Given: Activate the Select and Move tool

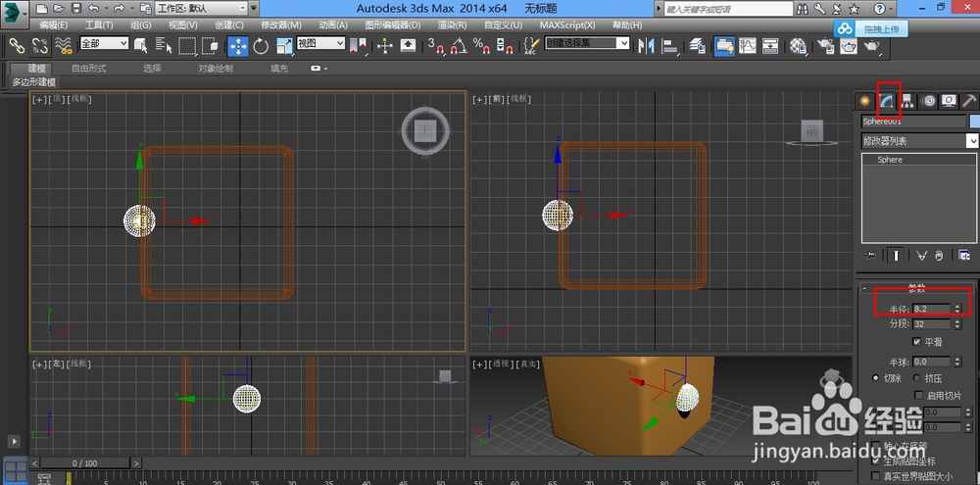Looking at the screenshot, I should pyautogui.click(x=238, y=46).
